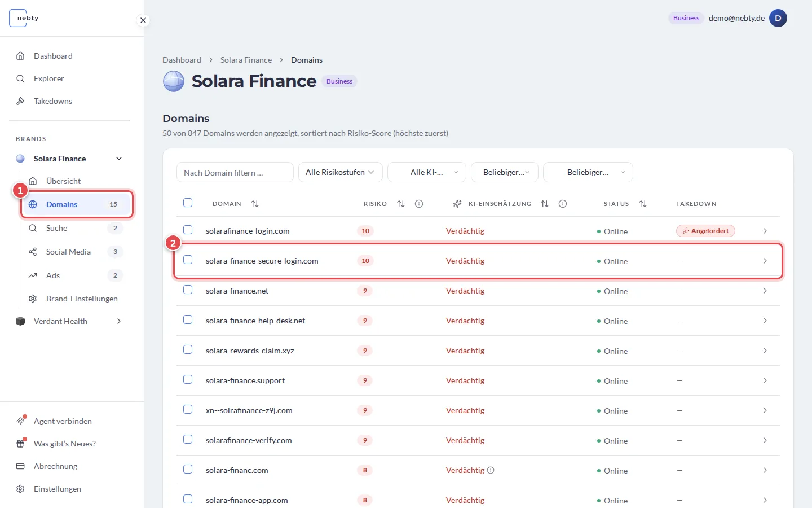Click Solara Finance in the breadcrumb
Screen dimensions: 812x508
pyautogui.click(x=246, y=60)
